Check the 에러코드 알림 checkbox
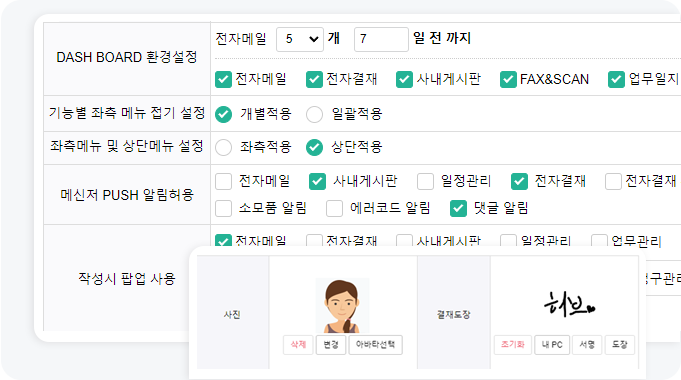The image size is (681, 380). point(334,208)
